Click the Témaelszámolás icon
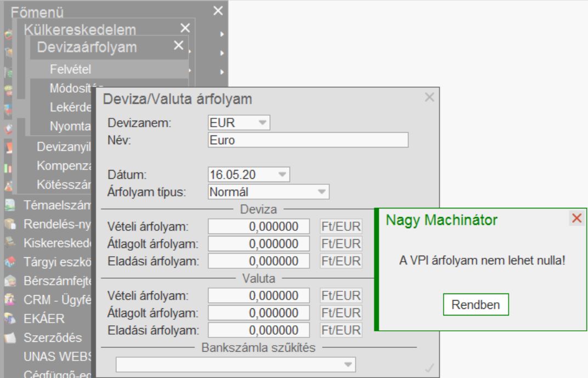 coord(10,205)
